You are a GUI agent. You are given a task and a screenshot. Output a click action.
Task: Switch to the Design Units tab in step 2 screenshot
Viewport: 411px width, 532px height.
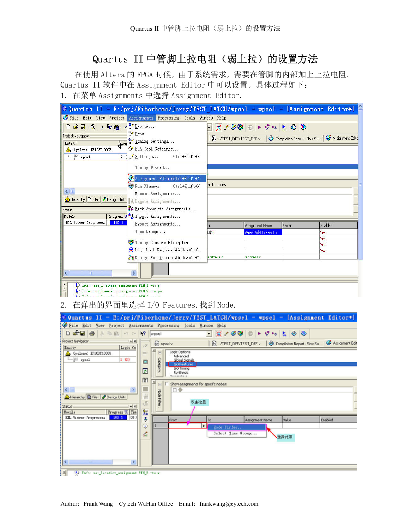(x=114, y=397)
